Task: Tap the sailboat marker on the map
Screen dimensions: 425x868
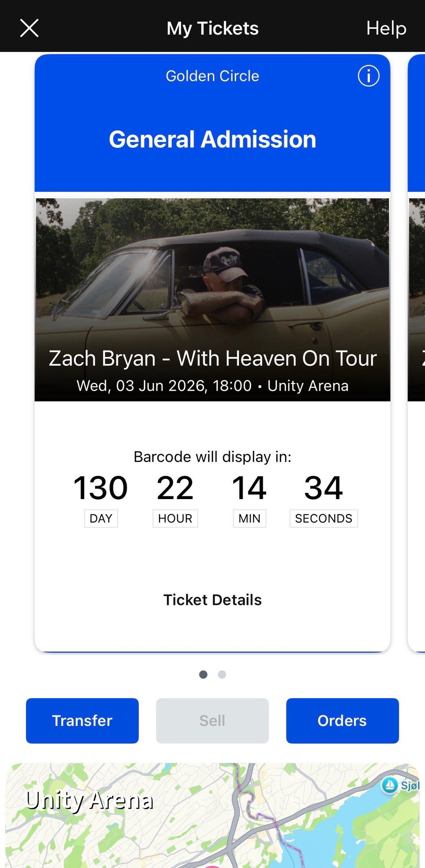Action: click(x=390, y=785)
